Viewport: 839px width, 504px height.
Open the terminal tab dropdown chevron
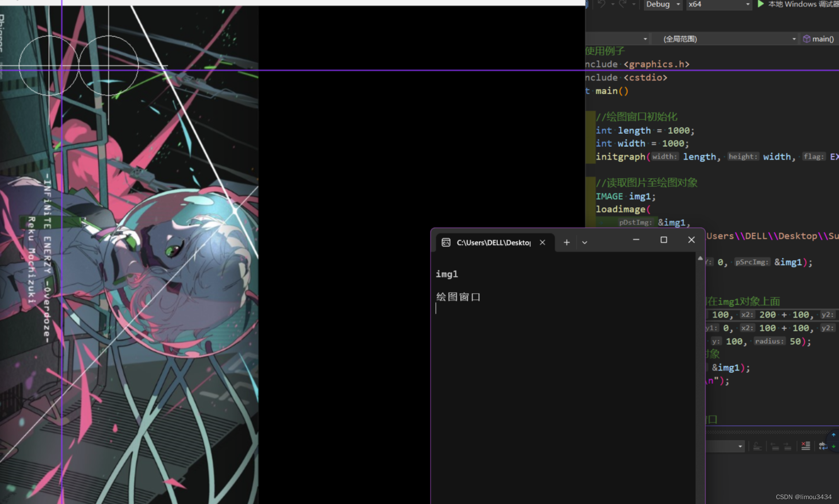(x=585, y=243)
